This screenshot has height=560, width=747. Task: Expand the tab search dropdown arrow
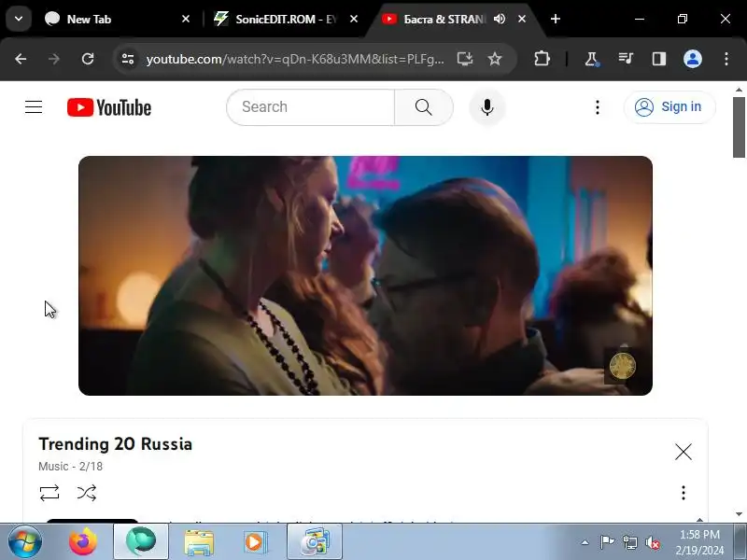19,19
